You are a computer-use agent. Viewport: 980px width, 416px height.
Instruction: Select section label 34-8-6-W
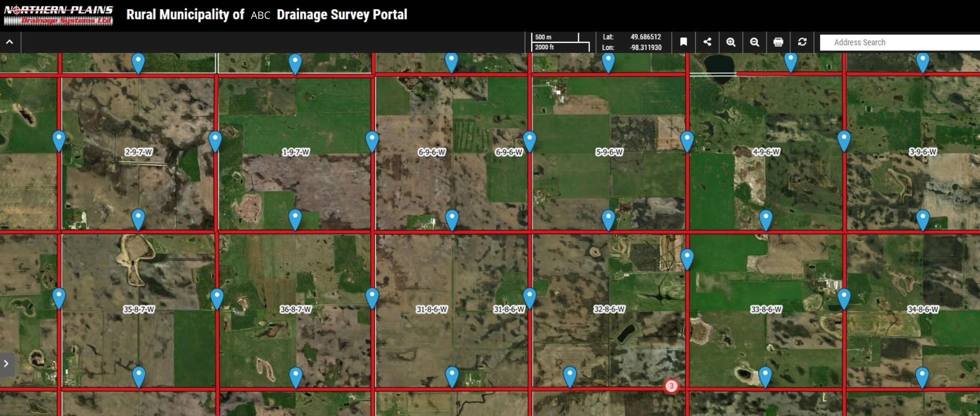pos(923,309)
